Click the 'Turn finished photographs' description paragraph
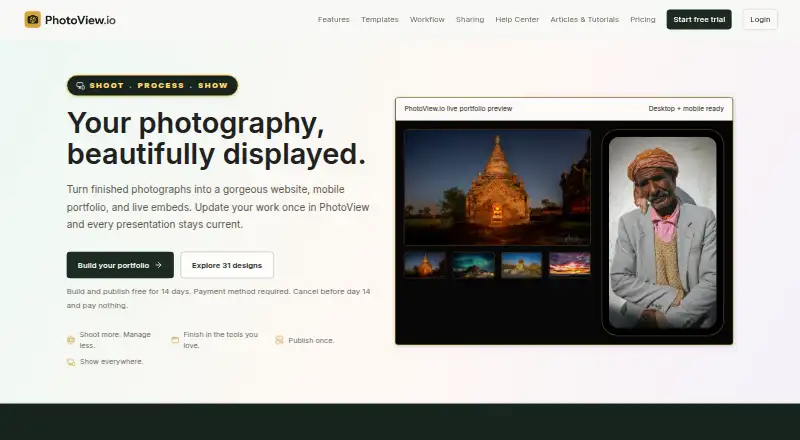The height and width of the screenshot is (440, 800). 218,207
